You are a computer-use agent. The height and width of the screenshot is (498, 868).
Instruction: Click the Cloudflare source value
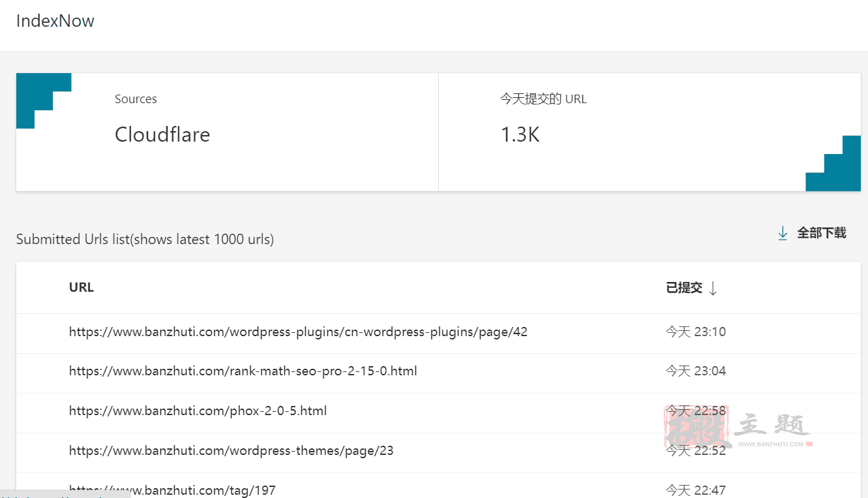click(162, 134)
